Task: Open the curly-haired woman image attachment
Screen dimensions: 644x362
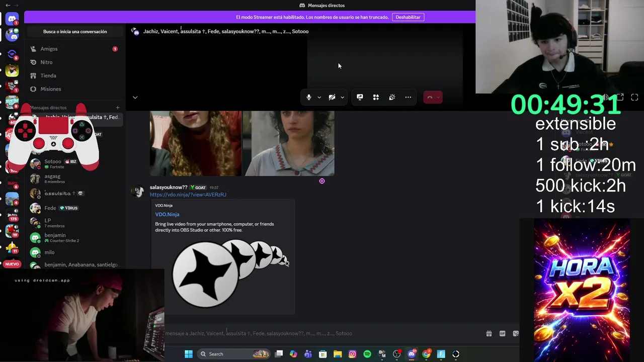Action: point(196,143)
